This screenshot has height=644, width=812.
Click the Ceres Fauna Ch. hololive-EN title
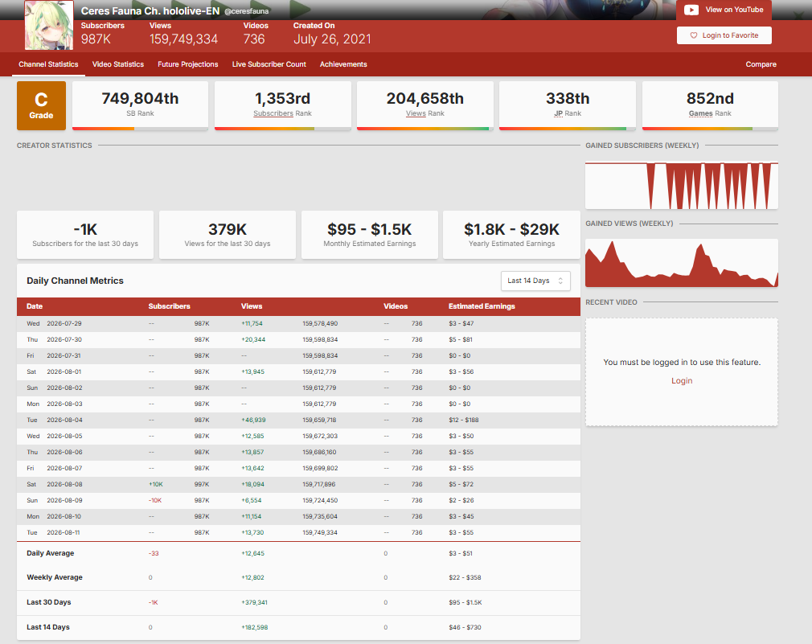pos(150,11)
